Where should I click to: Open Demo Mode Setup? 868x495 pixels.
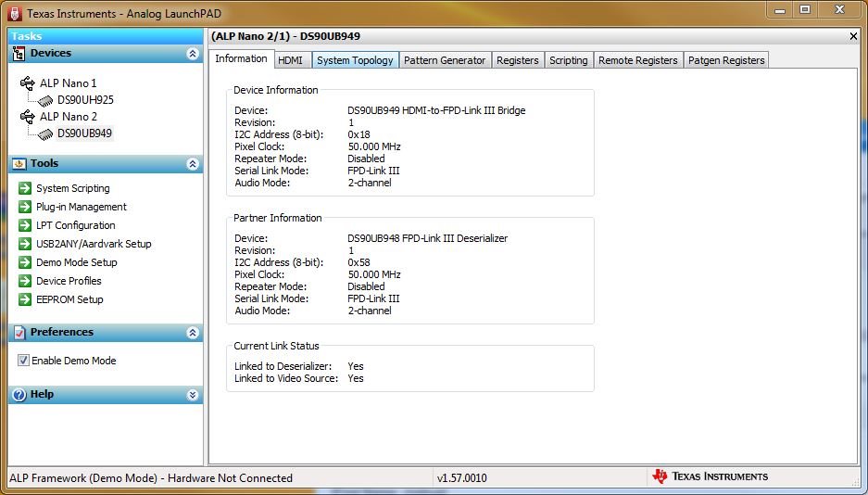click(x=76, y=262)
